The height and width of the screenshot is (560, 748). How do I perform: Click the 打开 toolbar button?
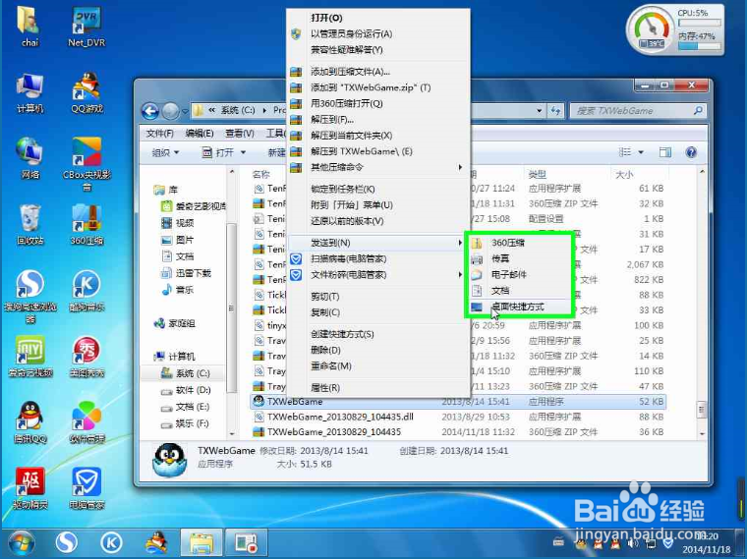tap(218, 152)
